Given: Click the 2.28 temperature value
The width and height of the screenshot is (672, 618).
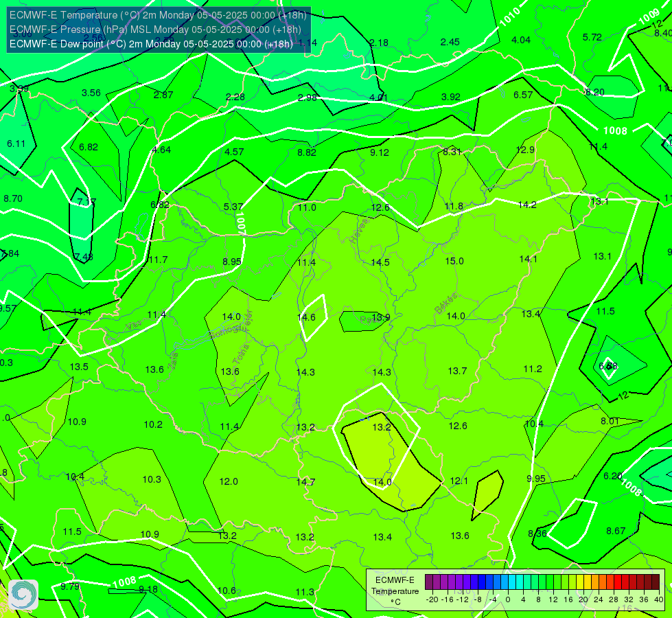Looking at the screenshot, I should point(235,97).
